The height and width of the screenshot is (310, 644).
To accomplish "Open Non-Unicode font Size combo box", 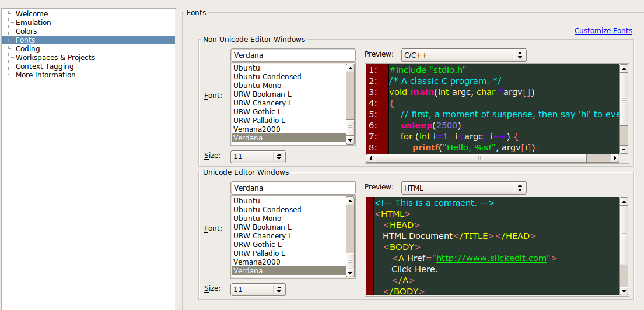I will (x=258, y=157).
